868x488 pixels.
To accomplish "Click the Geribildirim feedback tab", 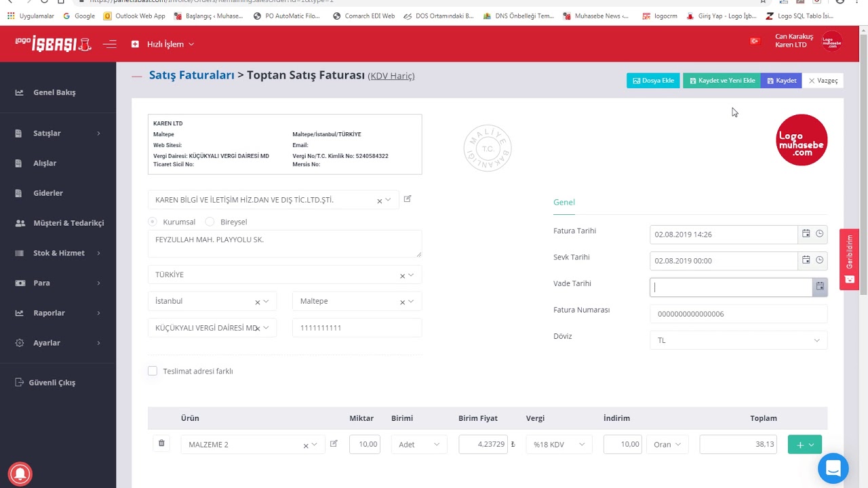I will click(x=850, y=260).
